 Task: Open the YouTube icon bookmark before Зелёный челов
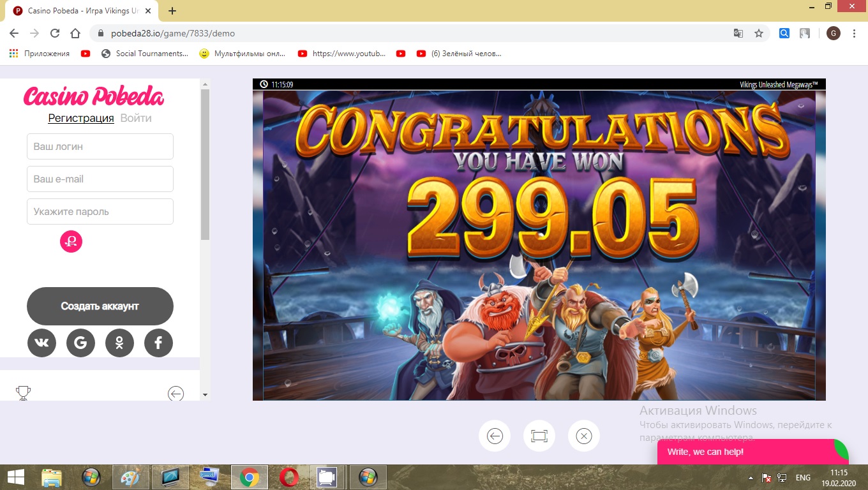tap(401, 54)
